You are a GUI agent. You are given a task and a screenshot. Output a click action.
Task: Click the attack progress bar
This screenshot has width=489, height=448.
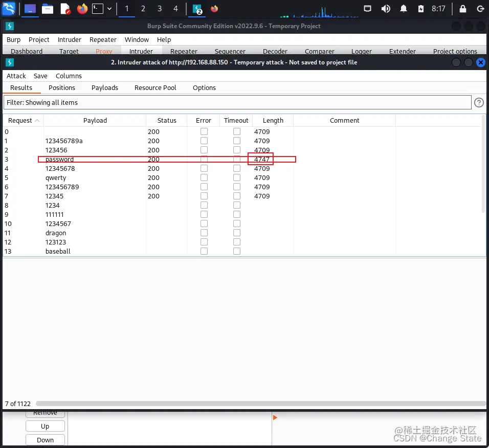coord(261,404)
